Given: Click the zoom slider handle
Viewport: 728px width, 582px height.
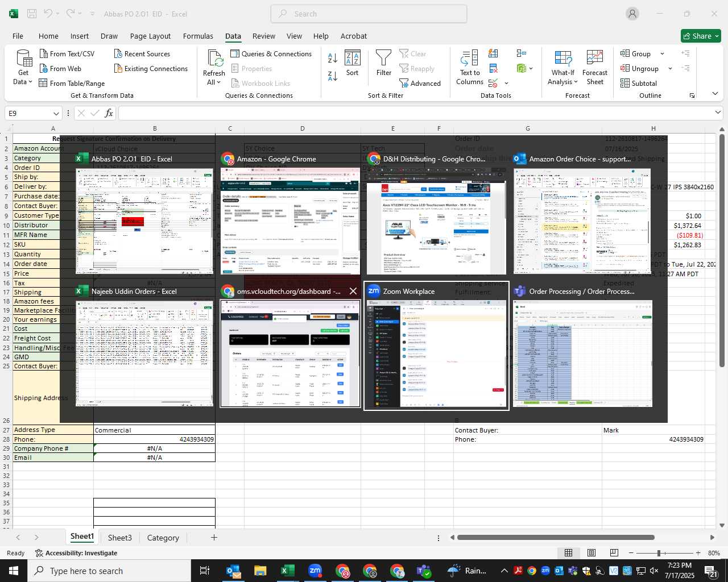Looking at the screenshot, I should point(659,553).
